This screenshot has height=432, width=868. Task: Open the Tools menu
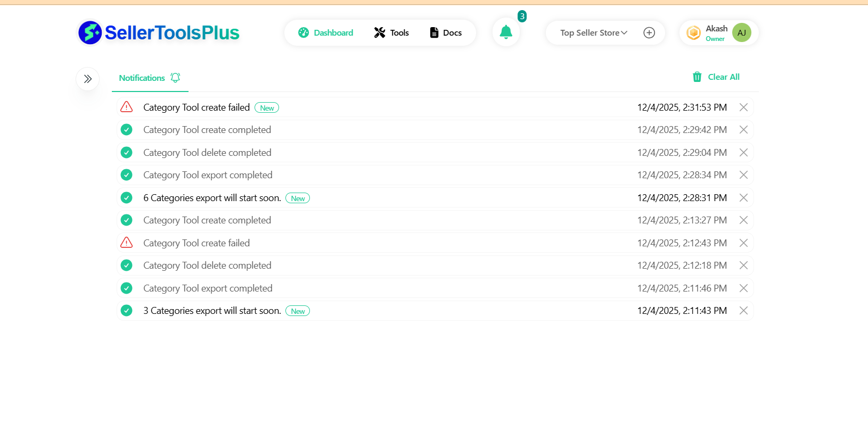391,32
